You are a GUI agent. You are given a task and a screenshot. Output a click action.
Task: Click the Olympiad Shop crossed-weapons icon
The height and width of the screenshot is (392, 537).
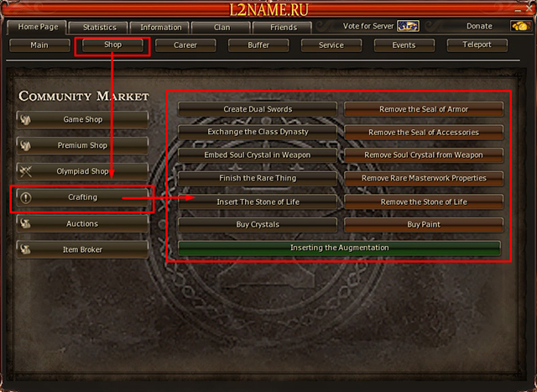(x=25, y=171)
